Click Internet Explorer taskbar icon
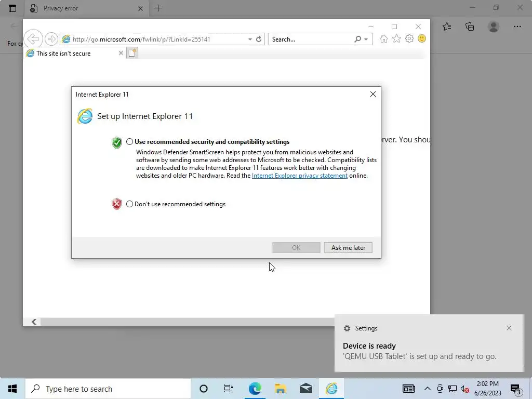 331,389
